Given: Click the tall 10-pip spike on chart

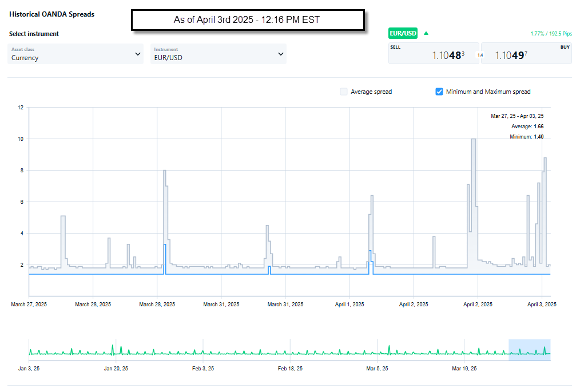Looking at the screenshot, I should coord(473,172).
